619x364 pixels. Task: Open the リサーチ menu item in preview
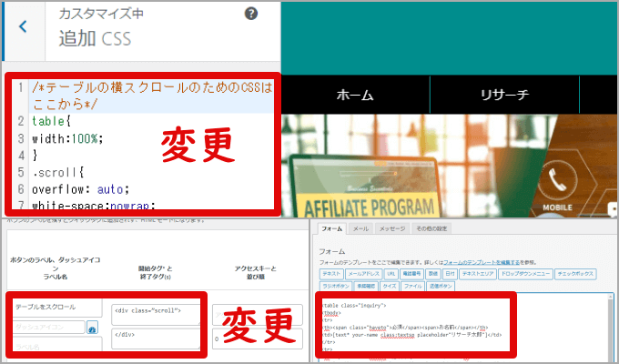tap(504, 95)
